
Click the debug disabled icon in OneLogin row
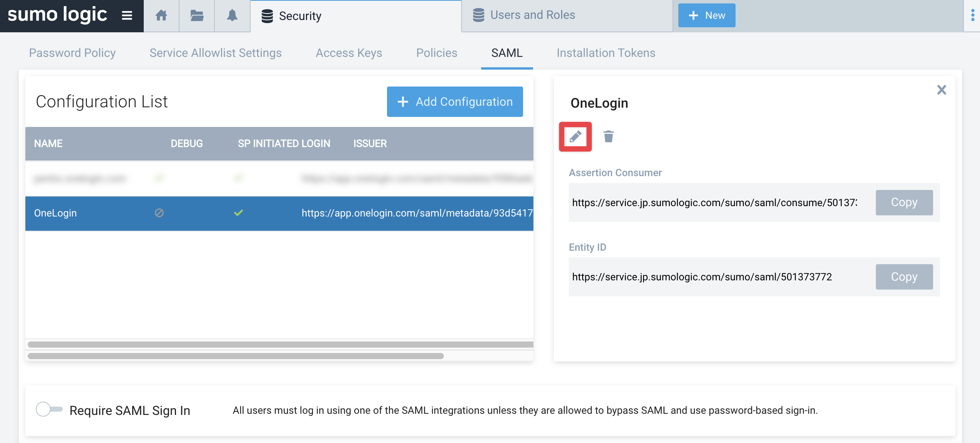[159, 213]
